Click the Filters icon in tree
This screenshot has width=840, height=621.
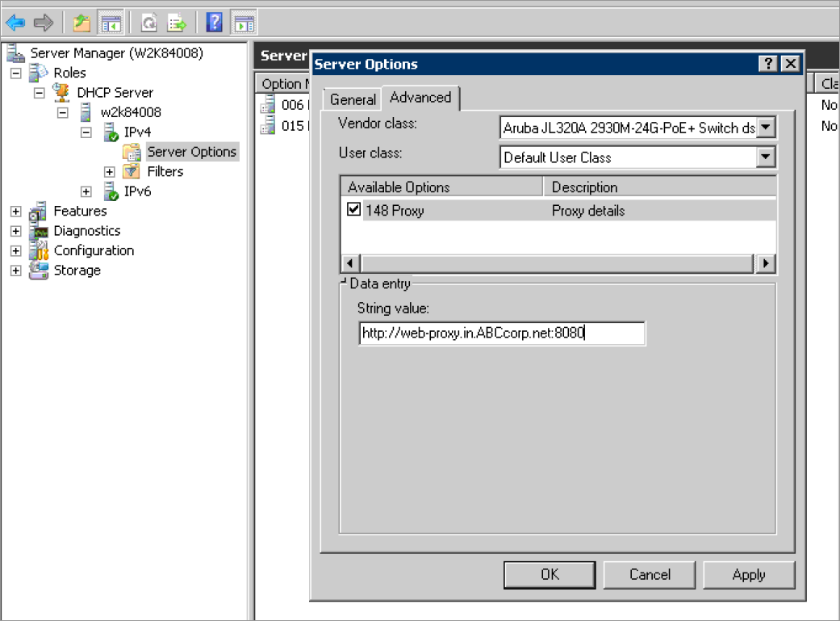[132, 172]
